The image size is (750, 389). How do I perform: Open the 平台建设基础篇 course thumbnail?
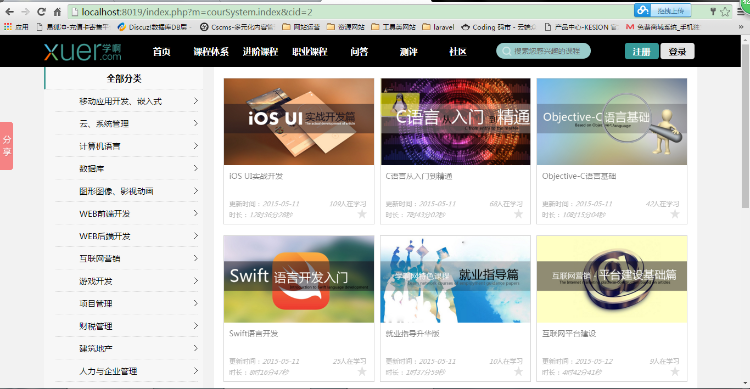[612, 279]
